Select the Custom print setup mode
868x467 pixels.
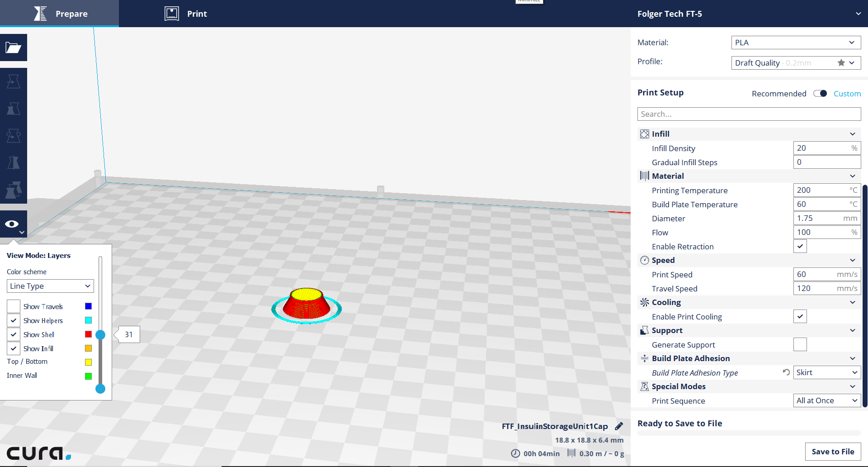point(847,94)
